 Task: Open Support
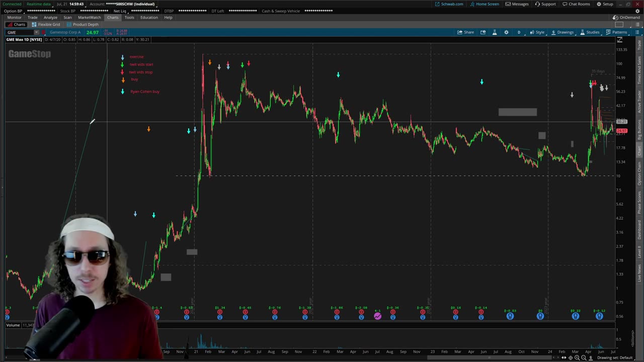pyautogui.click(x=545, y=4)
